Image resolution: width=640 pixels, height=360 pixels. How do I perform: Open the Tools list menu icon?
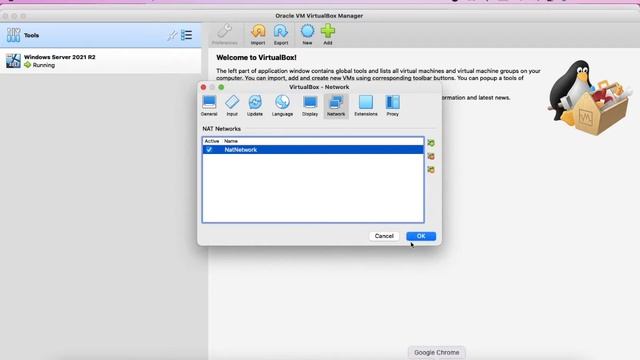[187, 35]
